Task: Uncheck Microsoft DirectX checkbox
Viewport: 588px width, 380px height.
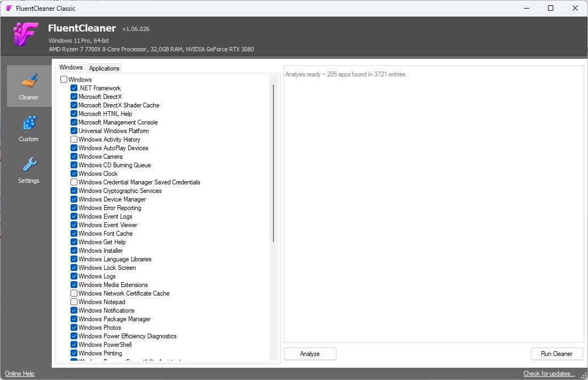Action: 74,97
